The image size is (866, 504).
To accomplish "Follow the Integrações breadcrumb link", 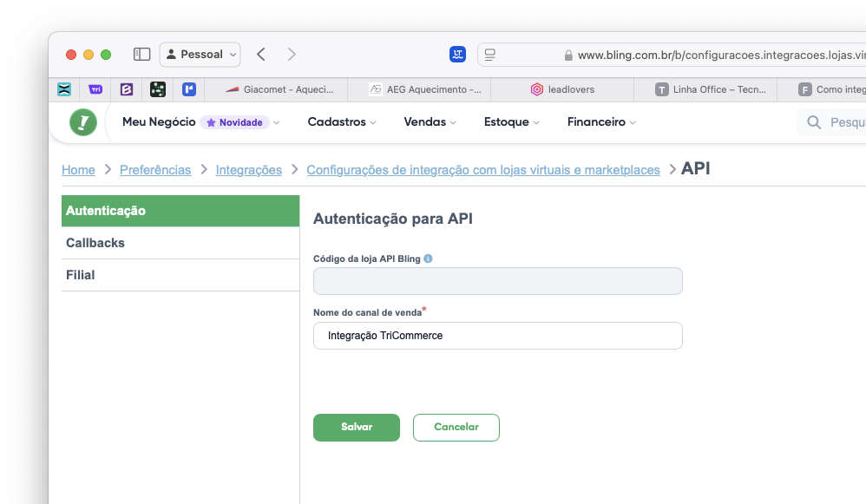I will (x=249, y=170).
